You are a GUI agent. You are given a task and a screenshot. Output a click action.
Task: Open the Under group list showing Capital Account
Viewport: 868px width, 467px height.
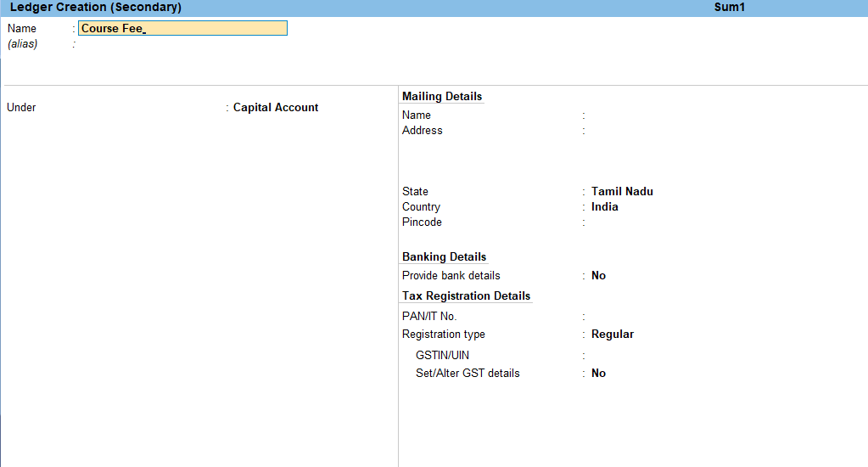(x=276, y=108)
